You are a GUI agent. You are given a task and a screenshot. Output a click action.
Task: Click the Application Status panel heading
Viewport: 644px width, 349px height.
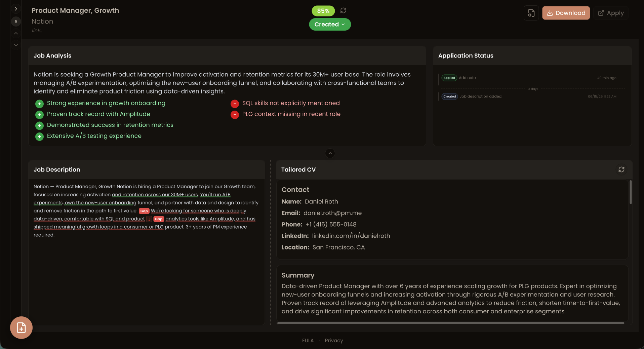point(466,55)
